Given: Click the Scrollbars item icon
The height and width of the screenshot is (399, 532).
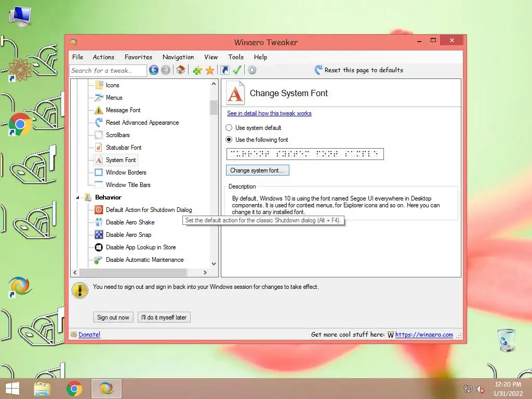Looking at the screenshot, I should coord(99,135).
